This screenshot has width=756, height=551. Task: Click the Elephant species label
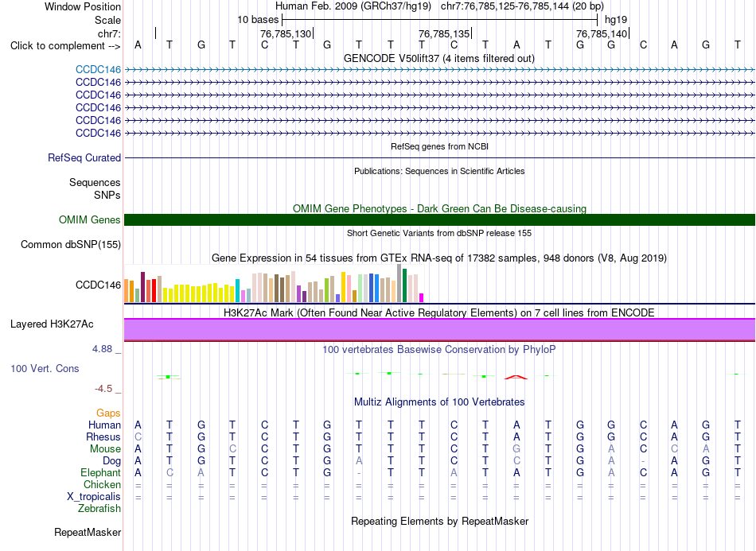(101, 472)
